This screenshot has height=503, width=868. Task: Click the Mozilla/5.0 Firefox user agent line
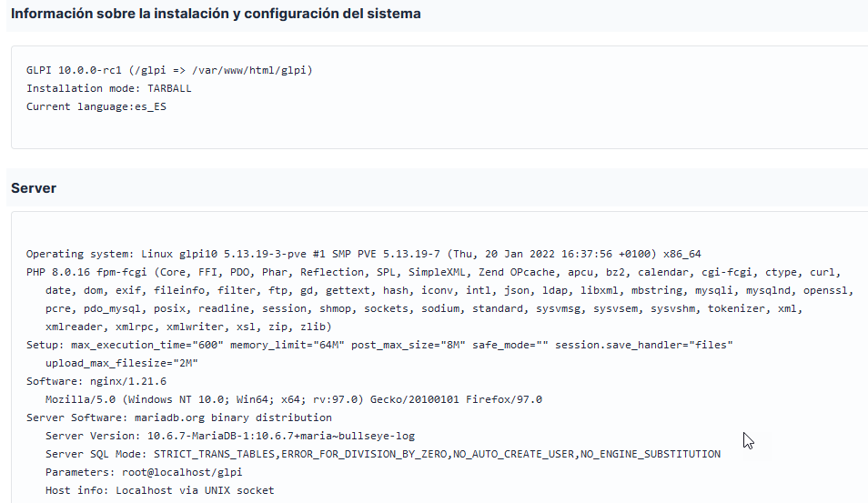(294, 399)
